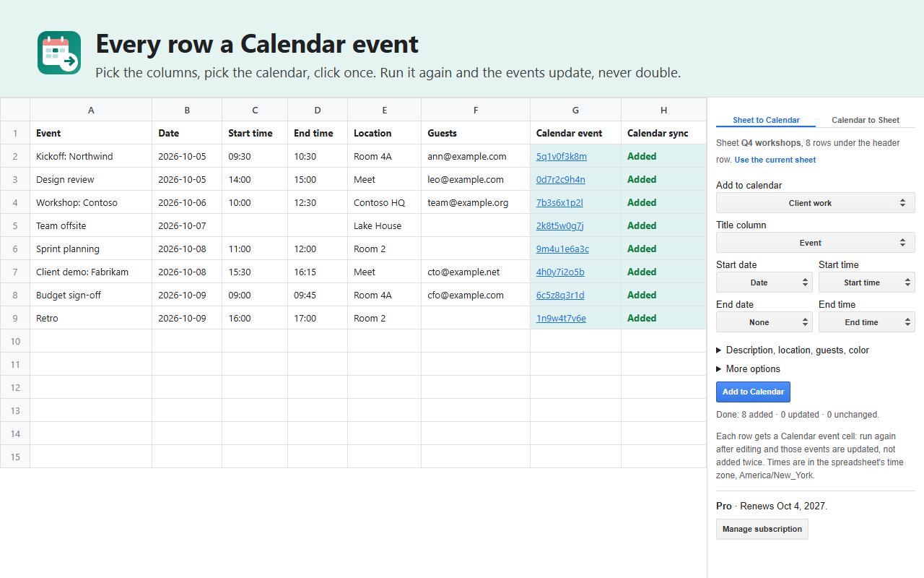The width and height of the screenshot is (924, 578).
Task: Open calendar event link 5q1v0f3k8m
Action: [x=562, y=157]
